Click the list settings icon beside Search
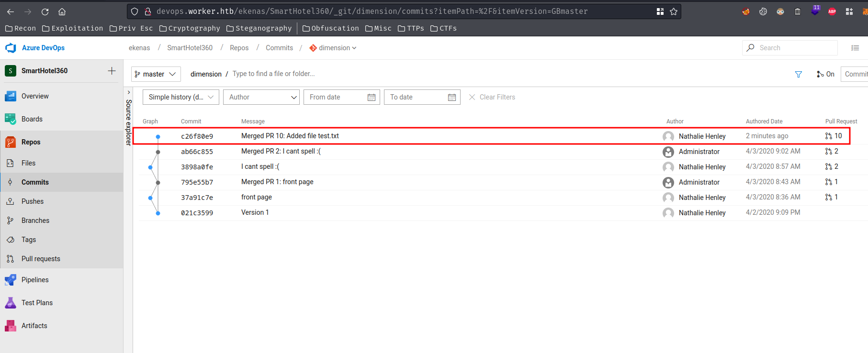This screenshot has height=353, width=868. point(855,48)
